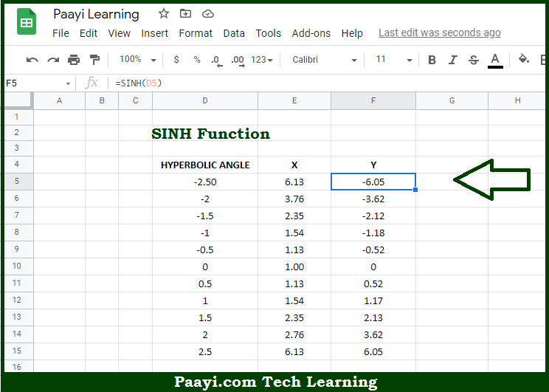Select the SINH Function title cell
The width and height of the screenshot is (549, 392).
(205, 134)
